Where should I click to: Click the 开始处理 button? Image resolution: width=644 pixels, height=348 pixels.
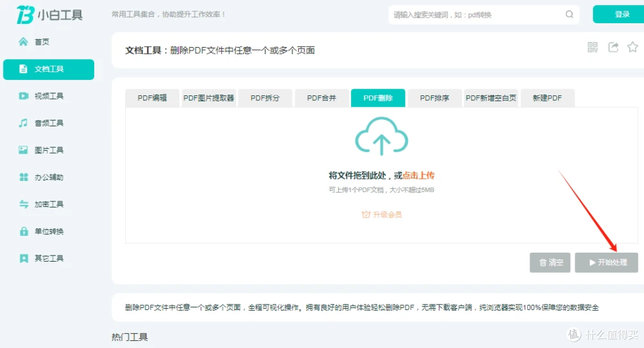[x=606, y=263]
